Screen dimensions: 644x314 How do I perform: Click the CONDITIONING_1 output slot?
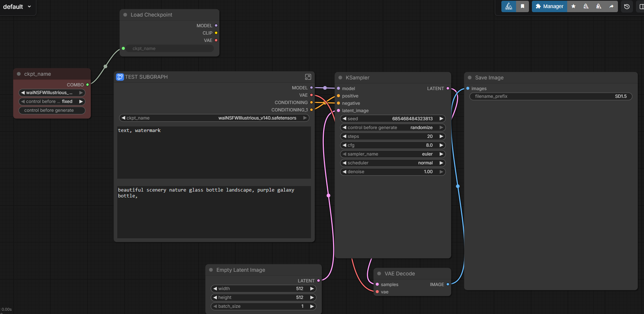click(311, 110)
